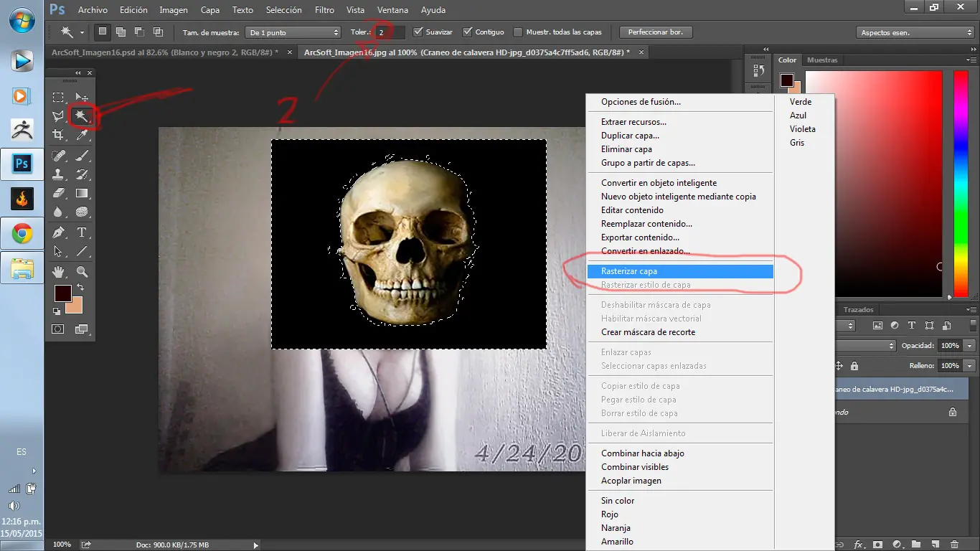Select the Zoom tool

(82, 271)
